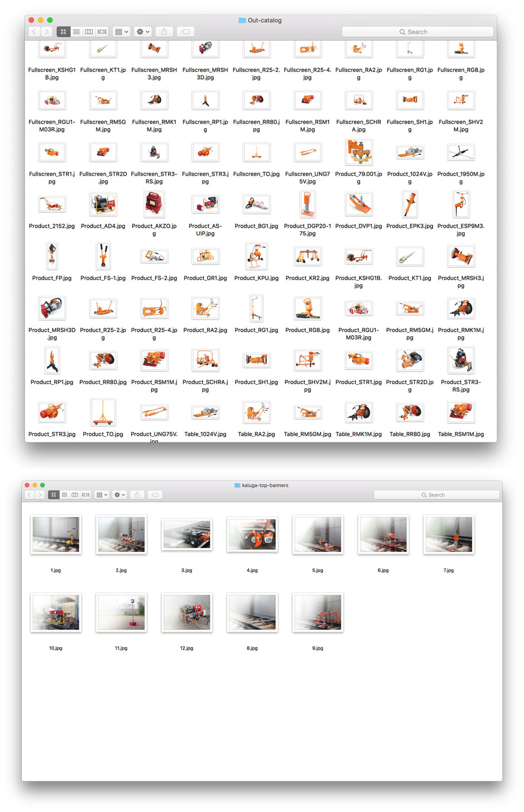Open Action gear menu in Out-catalog window
524x812 pixels.
(143, 32)
